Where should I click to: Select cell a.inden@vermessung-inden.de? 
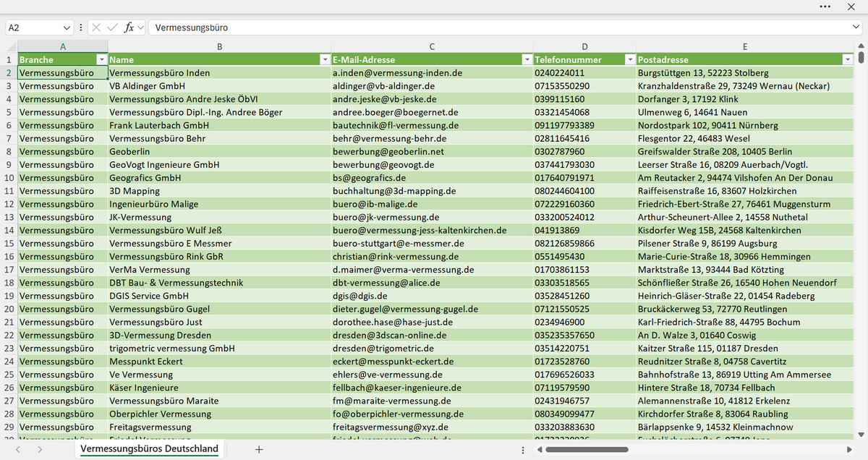(432, 73)
